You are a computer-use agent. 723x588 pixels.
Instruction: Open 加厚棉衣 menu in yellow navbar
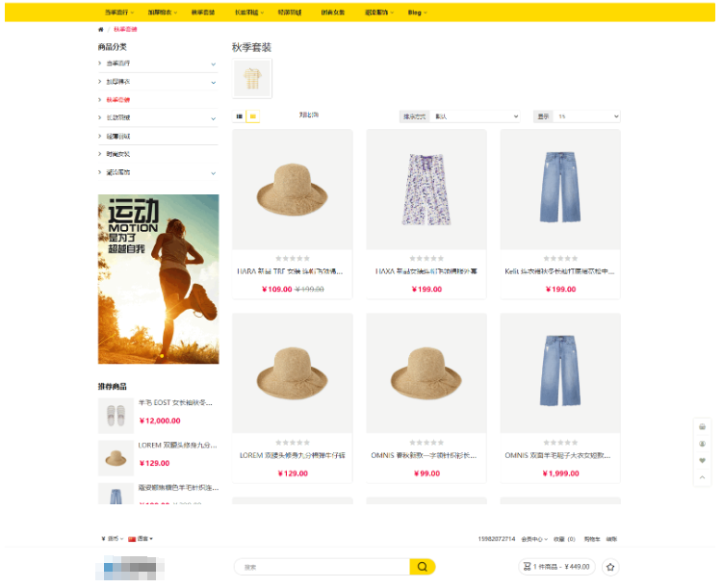[x=163, y=13]
